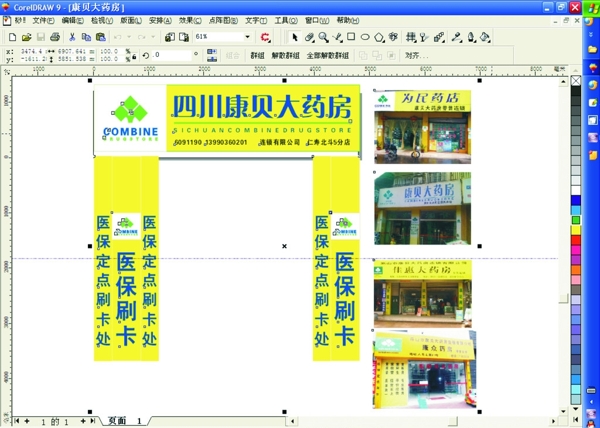Screen dimensions: 600x428
Task: Paste from clipboard using Paste icon
Action: (101, 37)
